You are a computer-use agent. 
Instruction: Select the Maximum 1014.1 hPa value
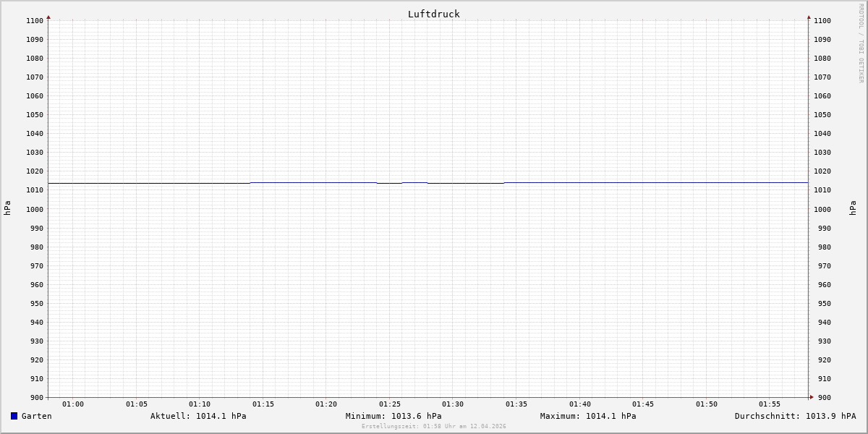pos(588,416)
